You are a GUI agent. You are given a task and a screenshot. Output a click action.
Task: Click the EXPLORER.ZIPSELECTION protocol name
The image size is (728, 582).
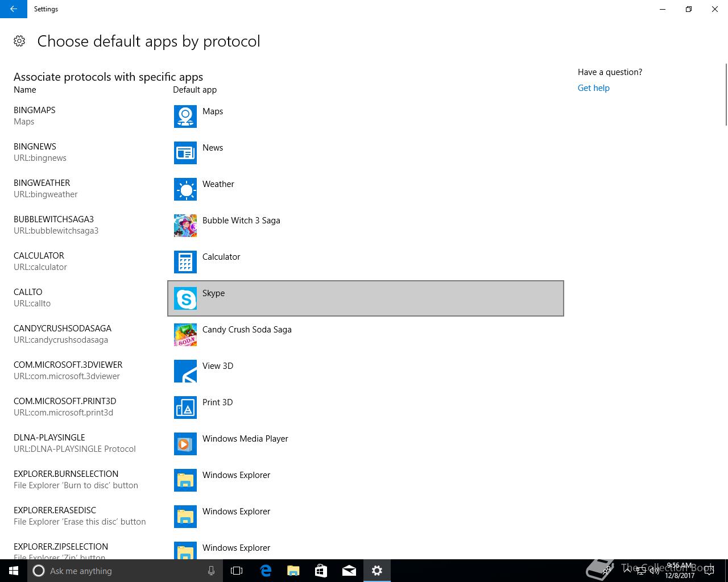click(61, 547)
